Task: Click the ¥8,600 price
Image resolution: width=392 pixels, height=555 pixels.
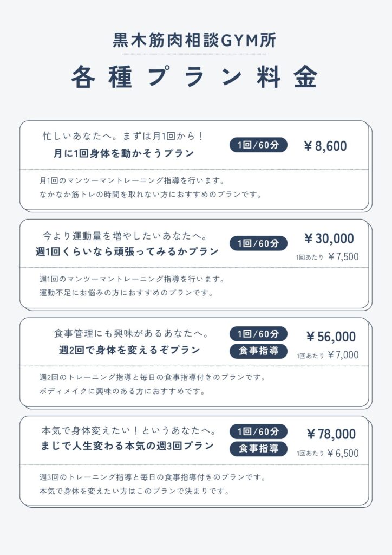Action: click(325, 146)
